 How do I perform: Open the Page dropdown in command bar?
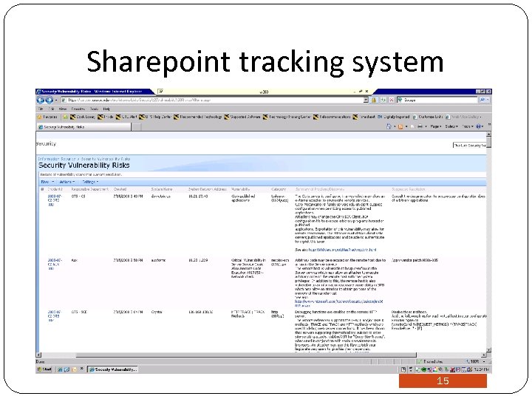tap(435, 126)
